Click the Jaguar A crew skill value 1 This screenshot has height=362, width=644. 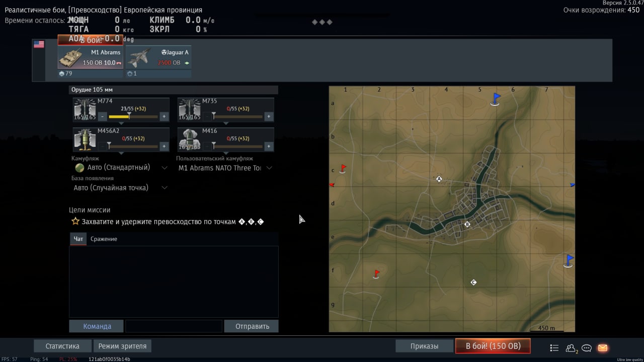[x=132, y=74]
